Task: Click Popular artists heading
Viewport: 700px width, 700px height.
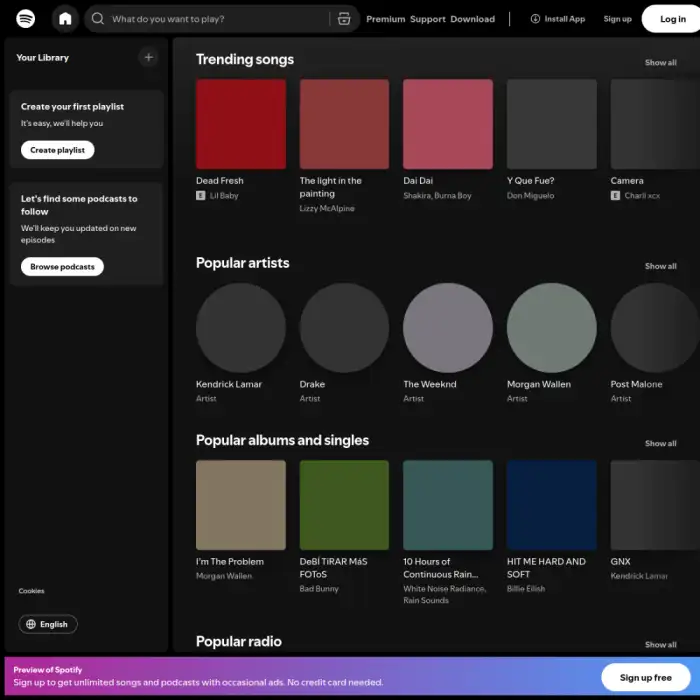Action: tap(242, 263)
